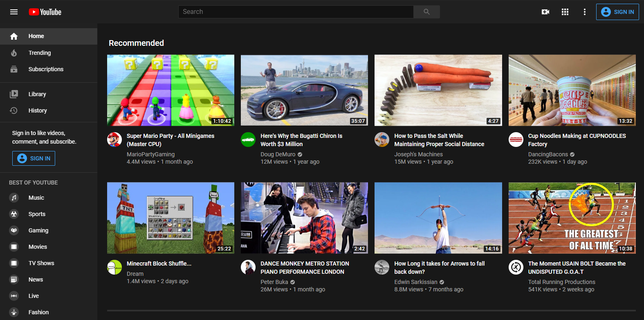
Task: Select Gaming under Best of YouTube
Action: (38, 230)
